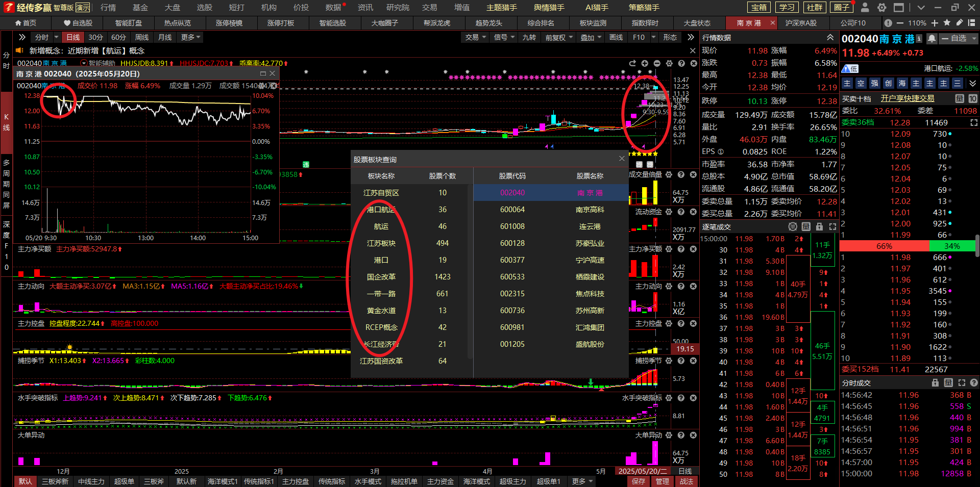Open the 选股 menu
The width and height of the screenshot is (980, 487).
coord(204,8)
